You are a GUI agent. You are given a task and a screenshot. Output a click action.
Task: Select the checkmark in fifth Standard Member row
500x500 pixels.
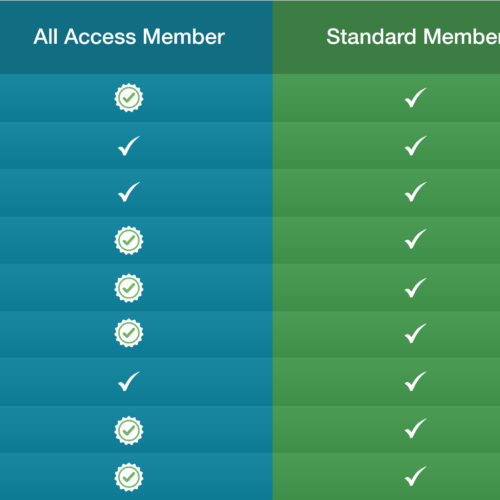pyautogui.click(x=415, y=288)
